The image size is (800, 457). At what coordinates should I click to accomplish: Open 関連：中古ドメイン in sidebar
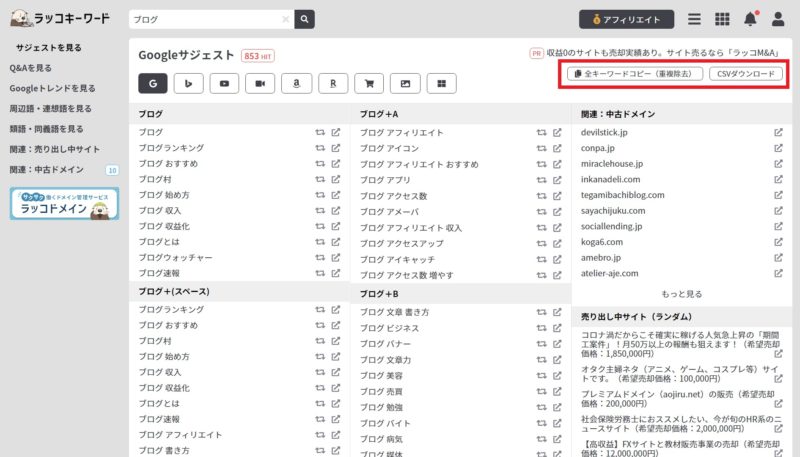(x=46, y=170)
